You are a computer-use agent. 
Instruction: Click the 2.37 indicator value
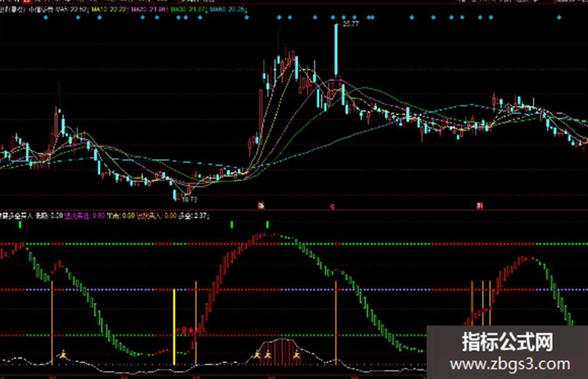tap(200, 216)
